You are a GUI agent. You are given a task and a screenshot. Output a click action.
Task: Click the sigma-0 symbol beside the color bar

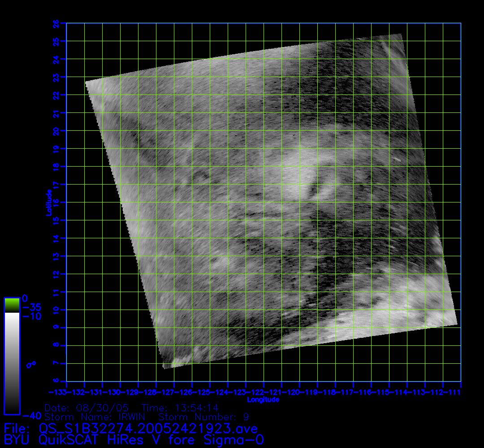coord(31,365)
